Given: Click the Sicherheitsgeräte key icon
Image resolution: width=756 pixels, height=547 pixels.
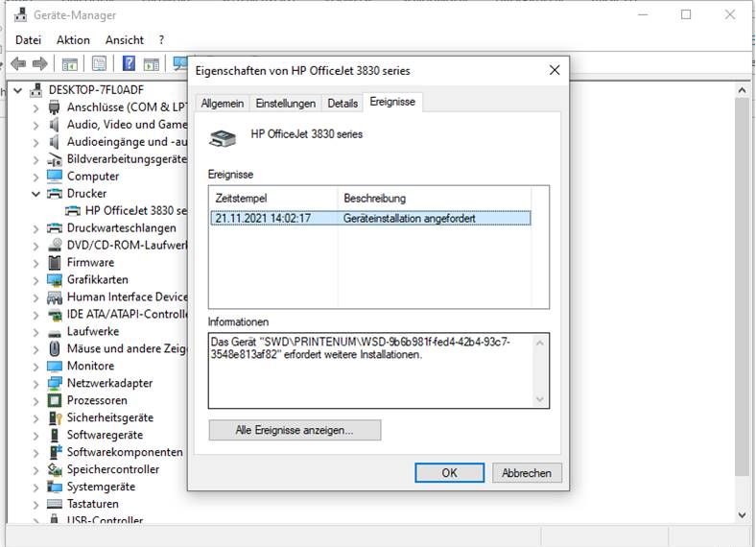Looking at the screenshot, I should (x=55, y=417).
